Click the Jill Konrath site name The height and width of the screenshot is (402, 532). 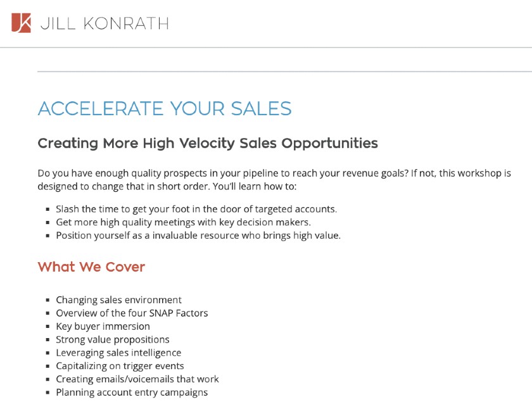click(x=104, y=24)
